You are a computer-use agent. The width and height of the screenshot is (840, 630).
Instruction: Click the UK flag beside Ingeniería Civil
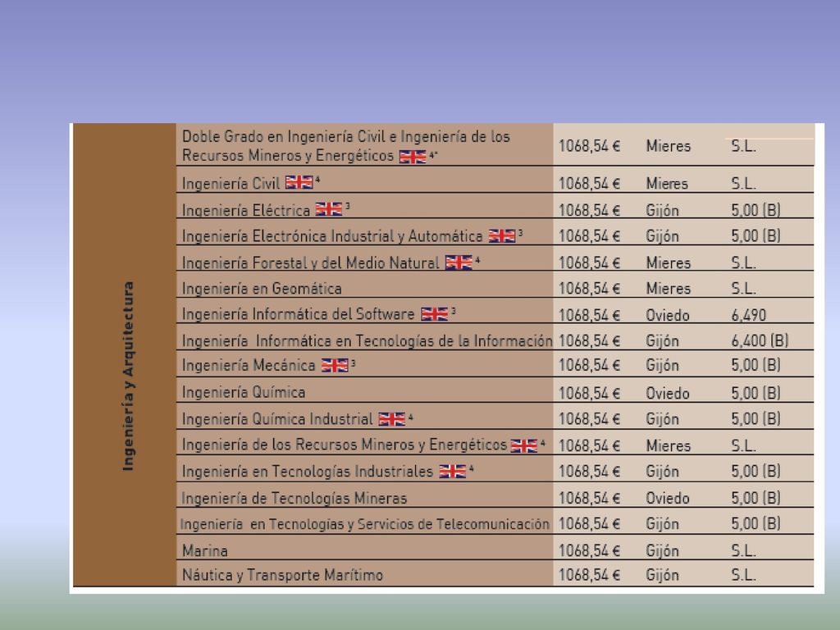coord(299,182)
